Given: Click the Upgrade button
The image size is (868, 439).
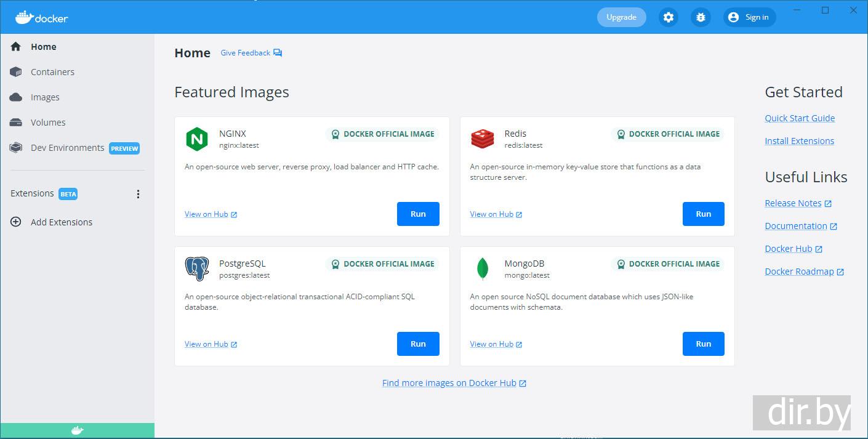Looking at the screenshot, I should point(621,17).
